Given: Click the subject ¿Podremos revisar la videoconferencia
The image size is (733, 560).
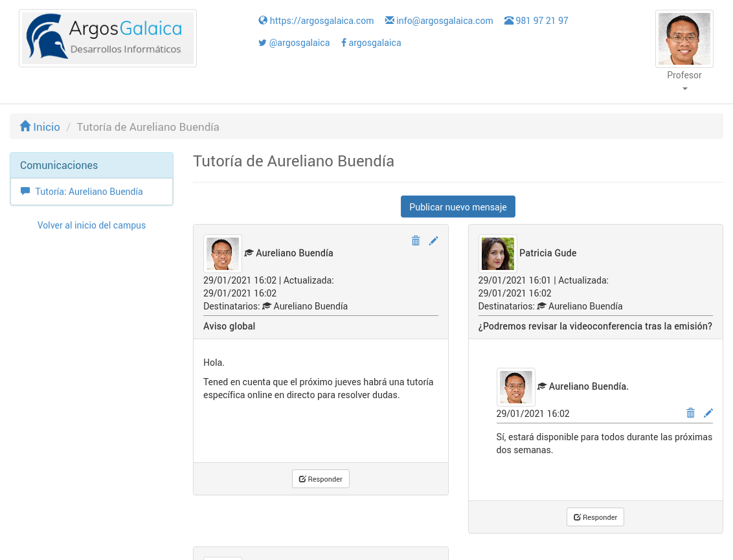Looking at the screenshot, I should point(595,326).
